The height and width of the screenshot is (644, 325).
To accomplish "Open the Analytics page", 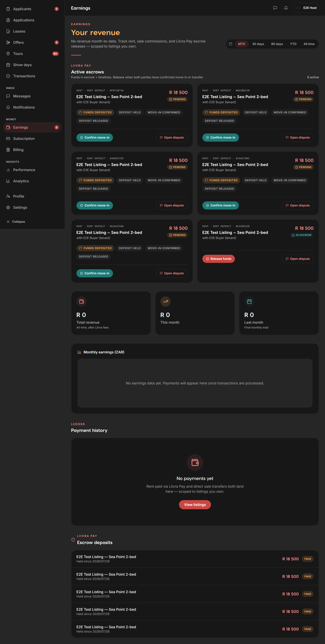I will pyautogui.click(x=32, y=181).
